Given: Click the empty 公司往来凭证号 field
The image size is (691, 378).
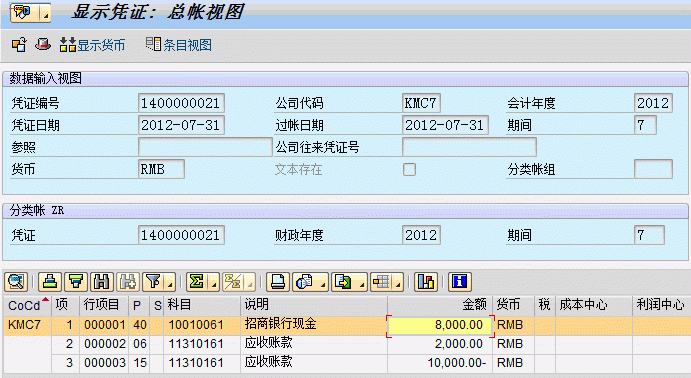Looking at the screenshot, I should [469, 147].
